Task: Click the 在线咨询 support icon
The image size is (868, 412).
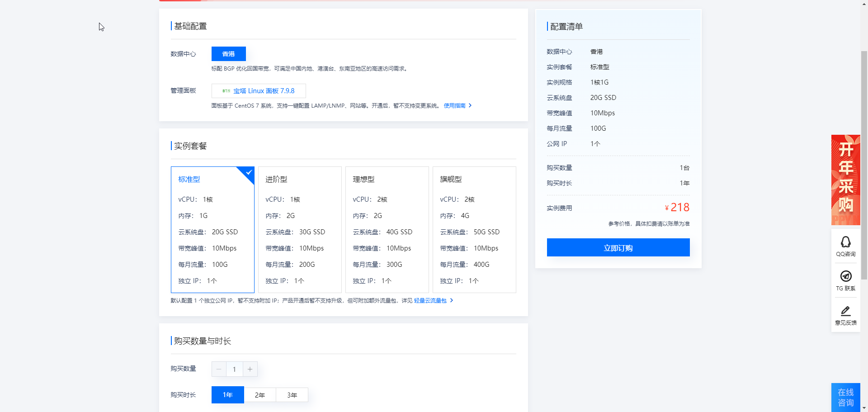Action: coord(845,397)
